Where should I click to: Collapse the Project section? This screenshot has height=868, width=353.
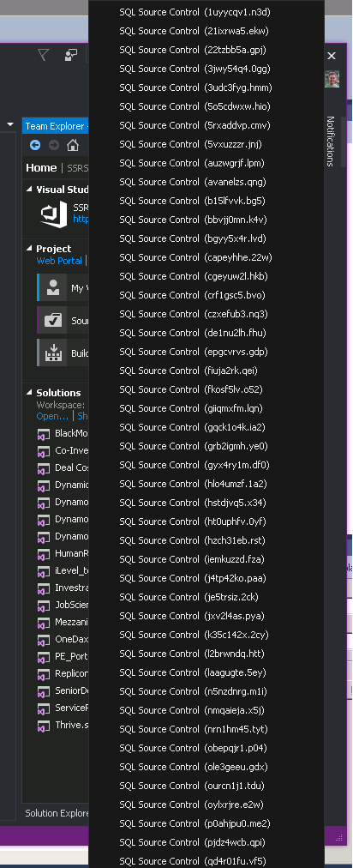coord(29,249)
